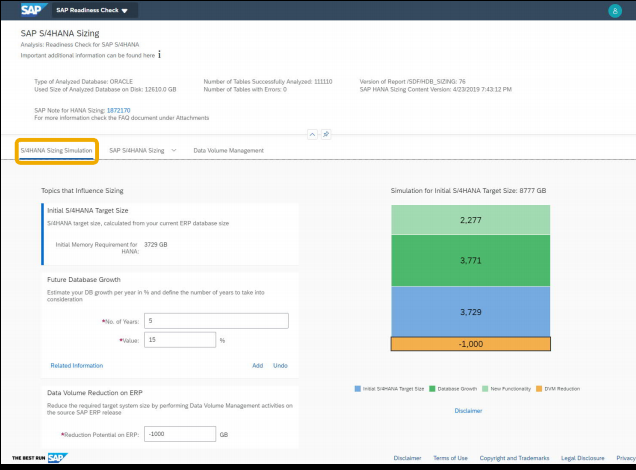Viewport: 636px width, 470px height.
Task: Click the Initial S/4HANA Target Size legend swatch
Action: (x=357, y=388)
